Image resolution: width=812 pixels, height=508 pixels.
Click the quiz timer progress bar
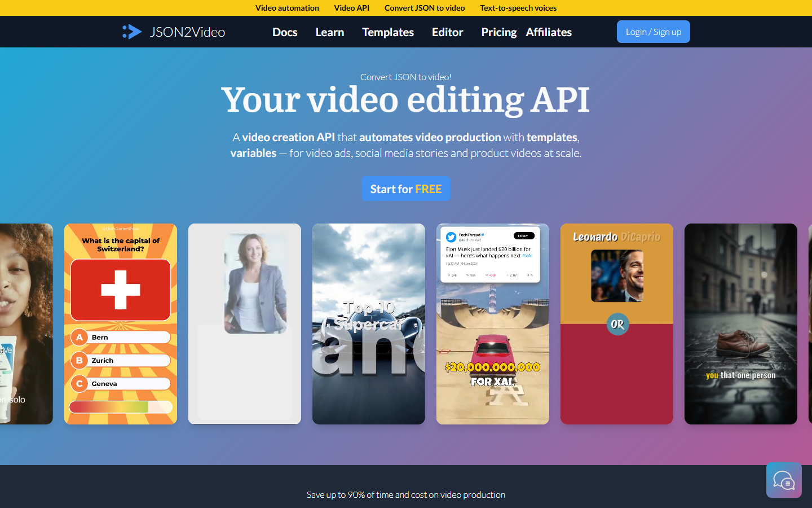tap(121, 407)
